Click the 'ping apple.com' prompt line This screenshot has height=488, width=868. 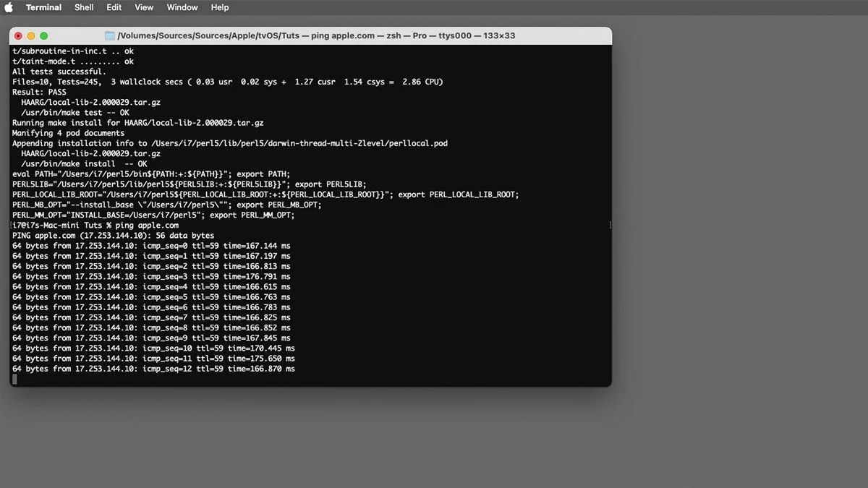tap(95, 225)
